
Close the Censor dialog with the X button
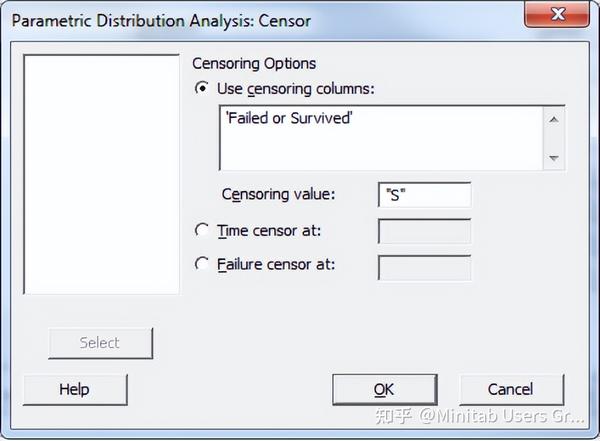tap(557, 15)
